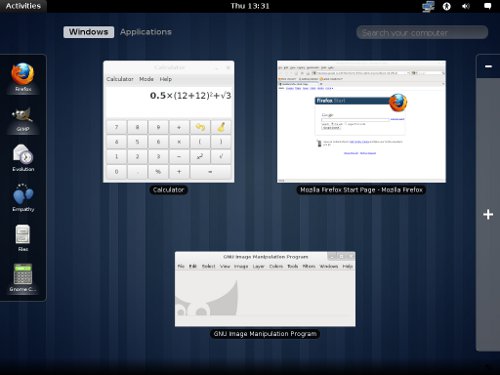The height and width of the screenshot is (375, 500).
Task: Click the 'GNU Image Manipulation Program' caption label
Action: pos(265,334)
